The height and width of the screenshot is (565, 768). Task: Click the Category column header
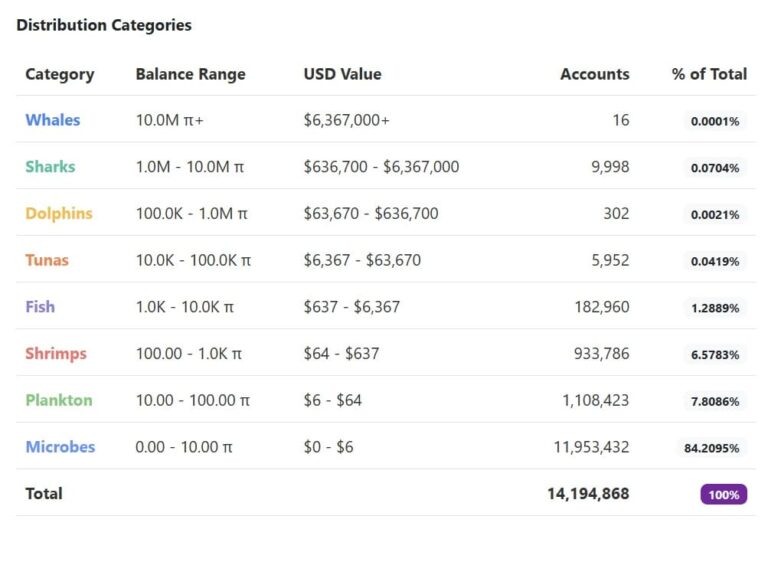(x=60, y=74)
